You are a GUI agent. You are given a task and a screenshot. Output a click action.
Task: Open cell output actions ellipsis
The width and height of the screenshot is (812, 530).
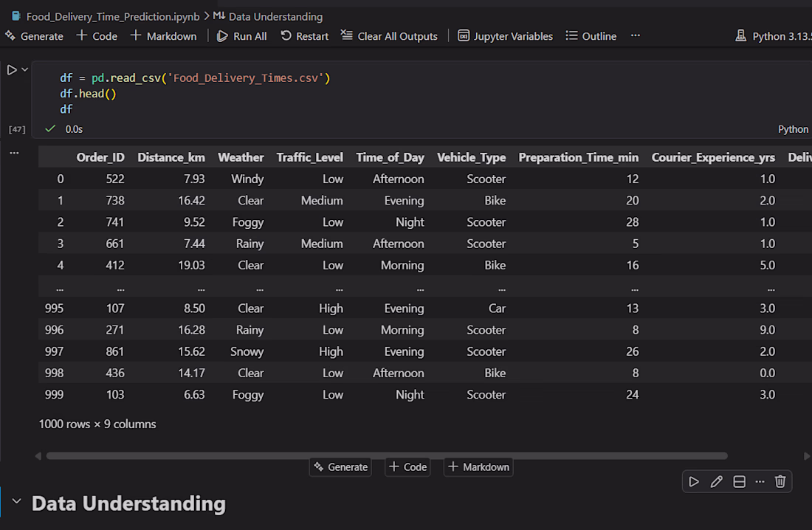tap(14, 153)
